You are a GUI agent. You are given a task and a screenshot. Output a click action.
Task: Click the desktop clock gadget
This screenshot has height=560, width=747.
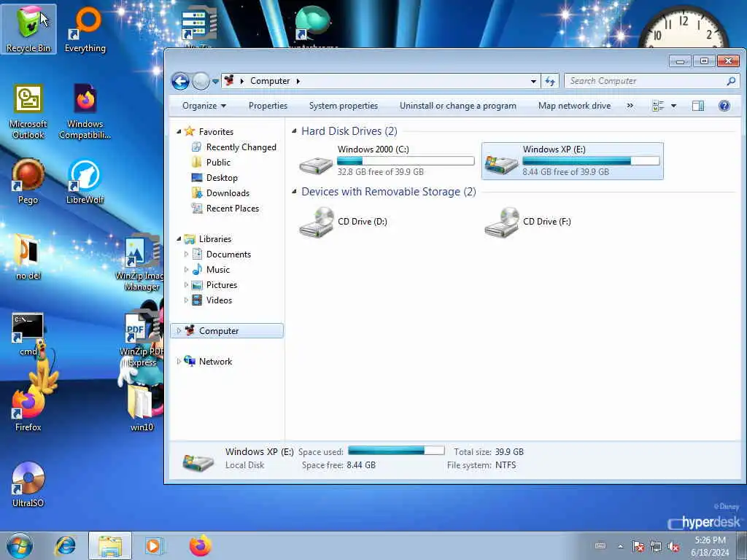tap(683, 28)
